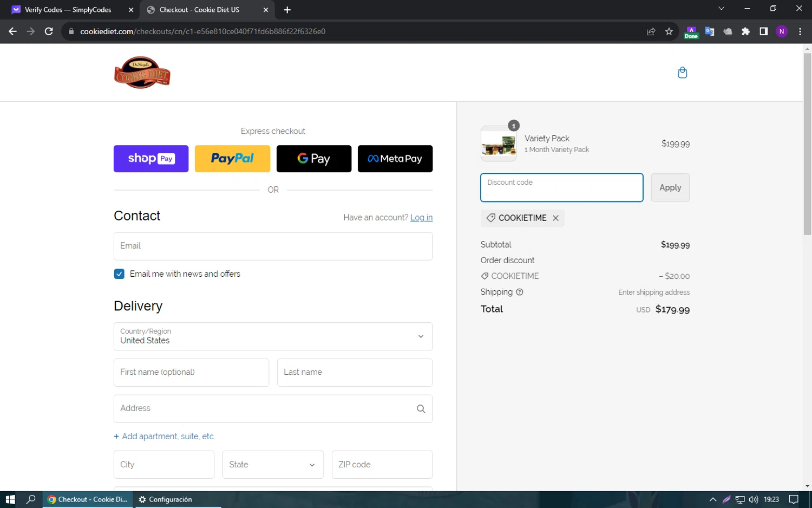
Task: Click the City field
Action: pyautogui.click(x=164, y=465)
